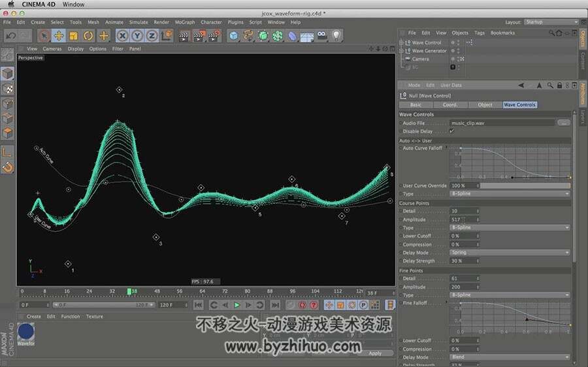Toggle Parameter keyframe recording P icon
588x367 pixels.
(363, 305)
